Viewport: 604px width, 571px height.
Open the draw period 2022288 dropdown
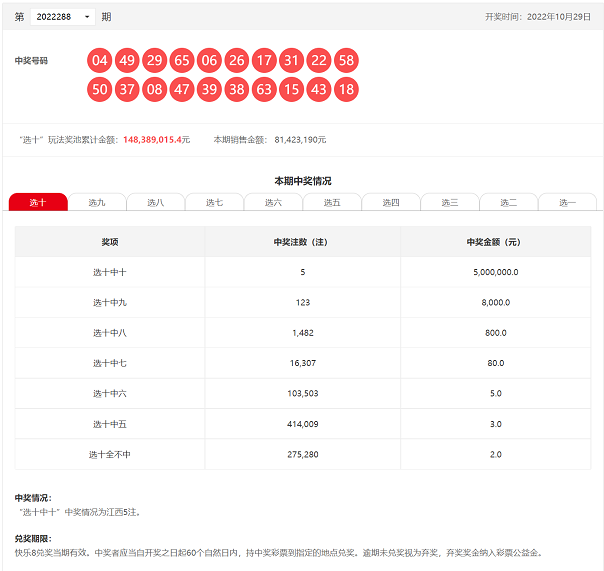coord(63,17)
